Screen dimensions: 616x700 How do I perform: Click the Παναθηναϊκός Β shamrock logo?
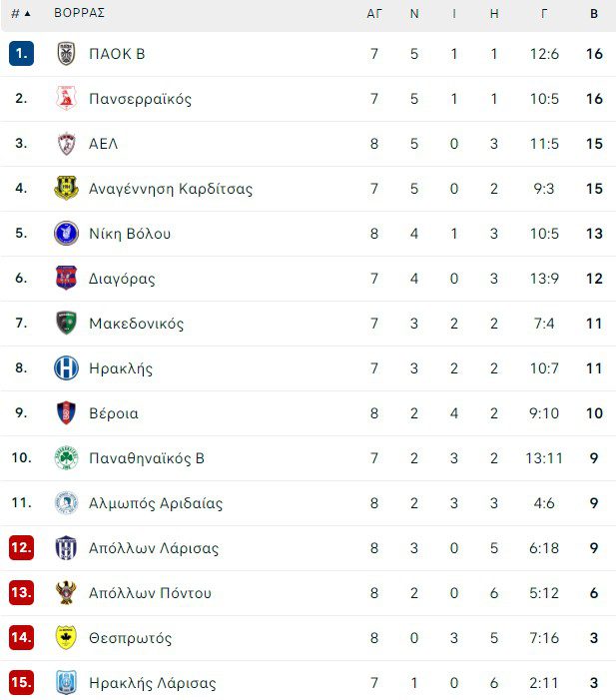pyautogui.click(x=66, y=458)
